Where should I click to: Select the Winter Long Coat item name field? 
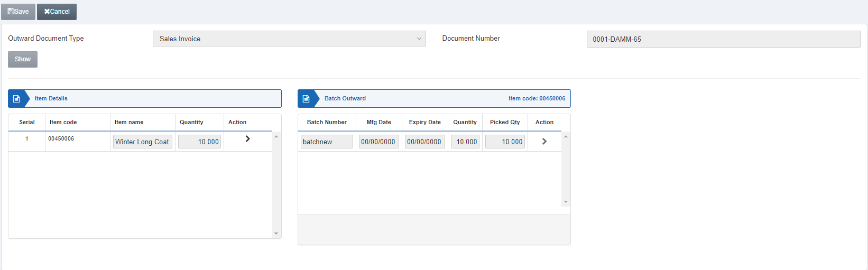tap(143, 142)
